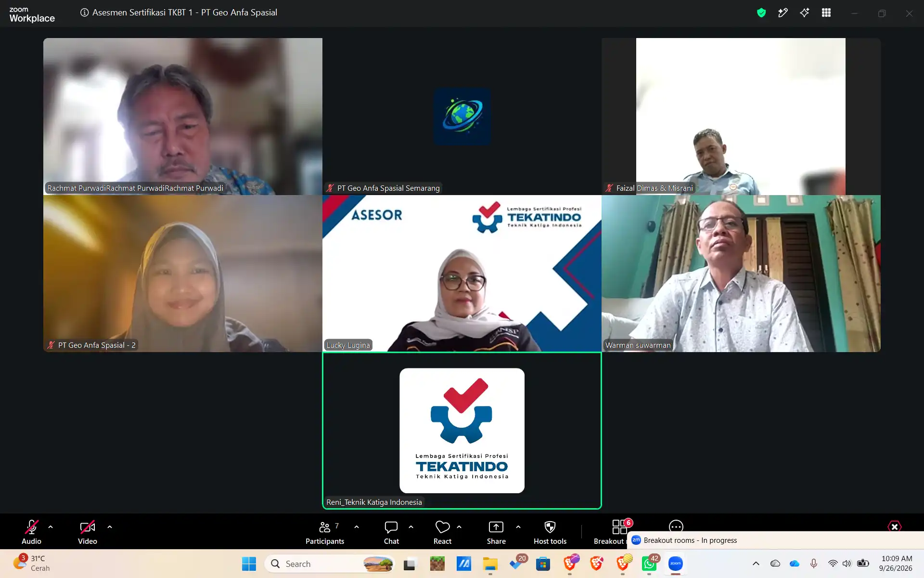Viewport: 924px width, 578px height.
Task: Click the taskbar Search box
Action: (x=330, y=564)
